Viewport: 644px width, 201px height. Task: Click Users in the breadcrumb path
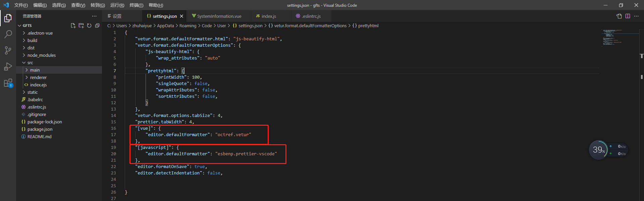pos(121,26)
